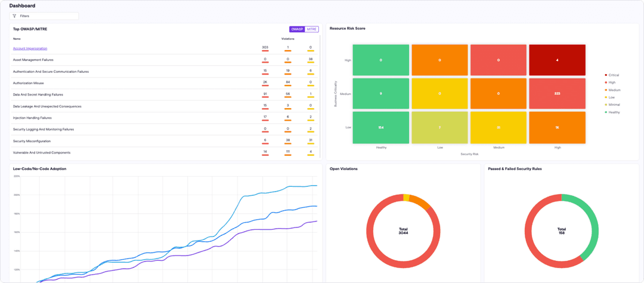
Task: Click the orange heatmap cell showing 1K
Action: pos(557,127)
